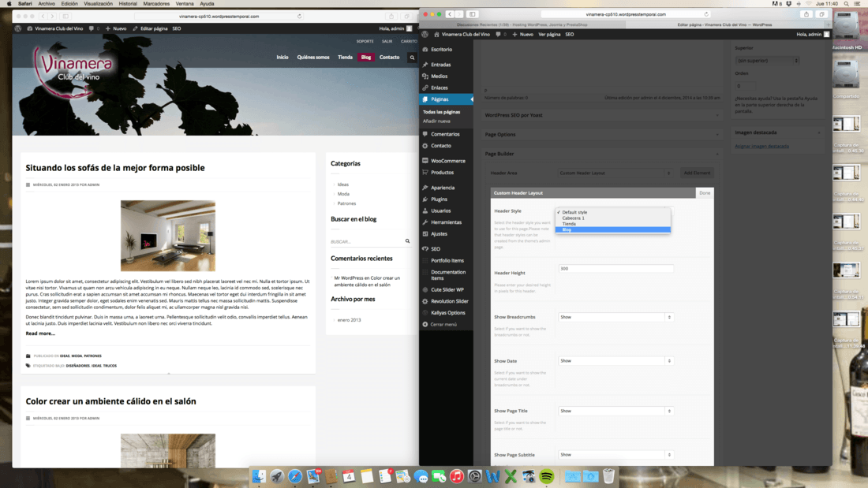Click the magnifier in the blog search box
This screenshot has height=488, width=868.
point(407,241)
